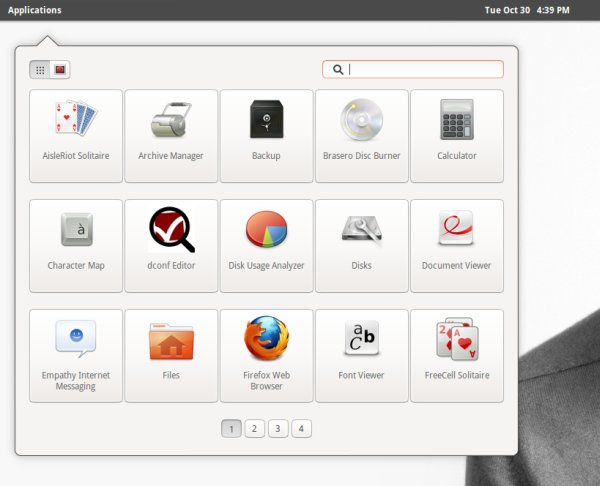The width and height of the screenshot is (600, 486).
Task: Open Disk Usage Analyzer
Action: tap(266, 246)
